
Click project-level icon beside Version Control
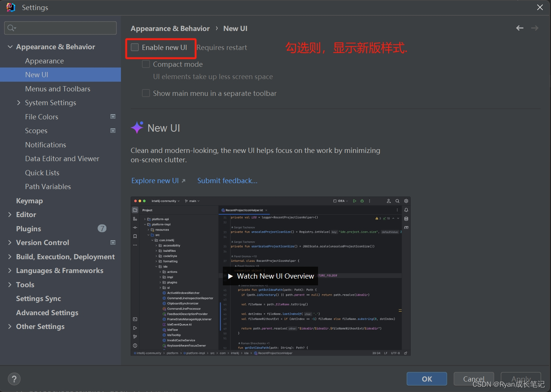point(113,242)
